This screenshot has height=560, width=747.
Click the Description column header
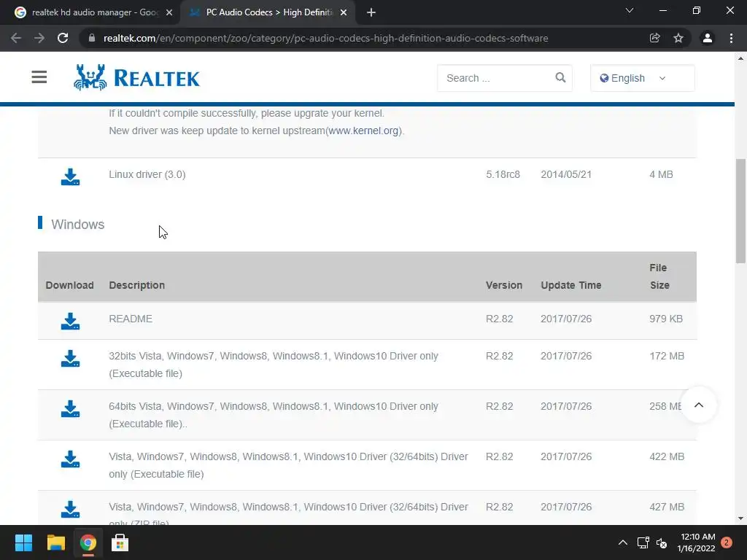point(136,285)
